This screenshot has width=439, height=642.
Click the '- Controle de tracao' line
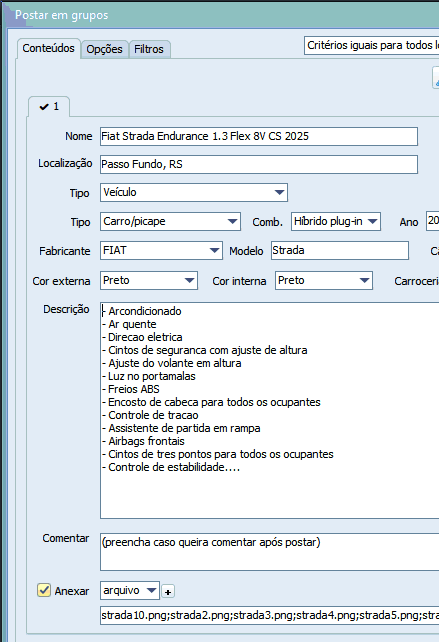coord(150,415)
